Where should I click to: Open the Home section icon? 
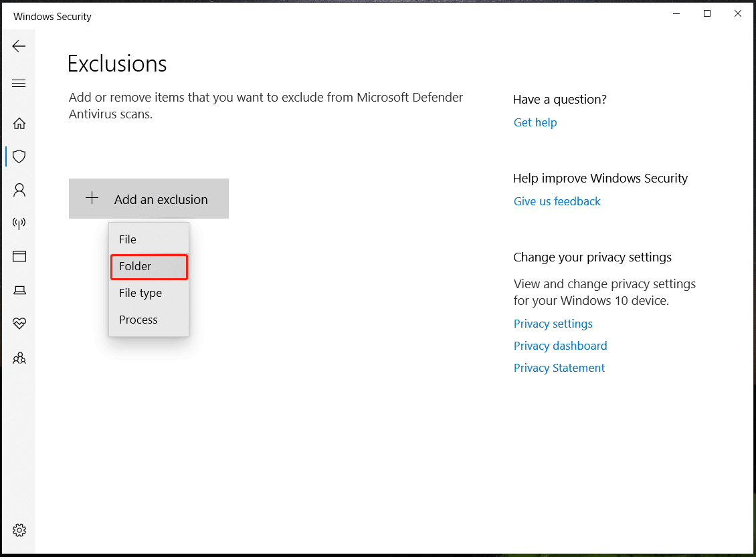[x=19, y=123]
